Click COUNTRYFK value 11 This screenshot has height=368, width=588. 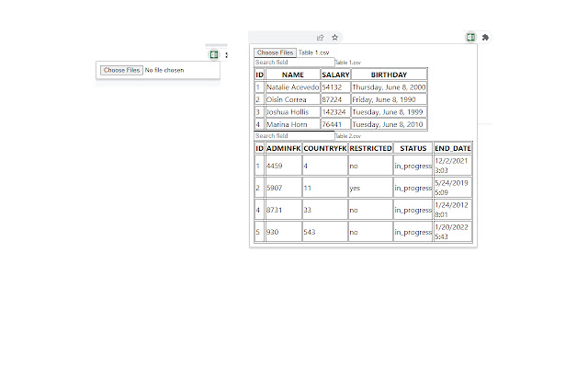325,188
